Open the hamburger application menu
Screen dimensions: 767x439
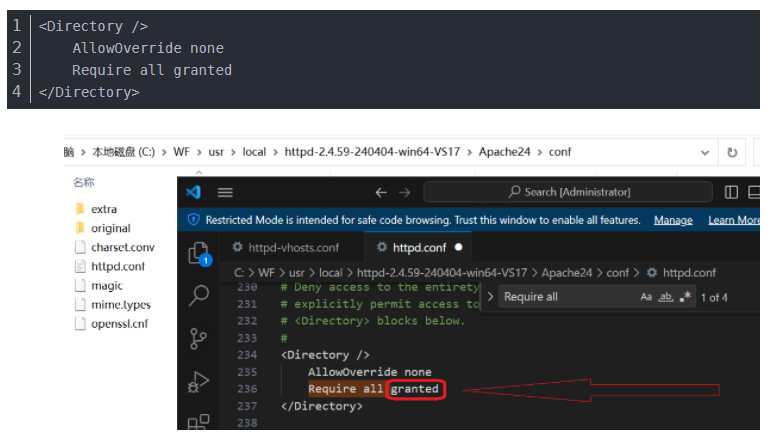click(225, 192)
